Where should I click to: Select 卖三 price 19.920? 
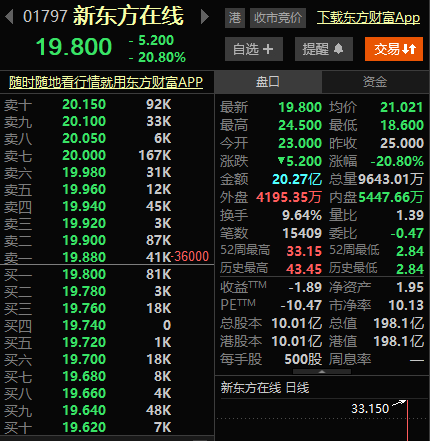click(84, 223)
